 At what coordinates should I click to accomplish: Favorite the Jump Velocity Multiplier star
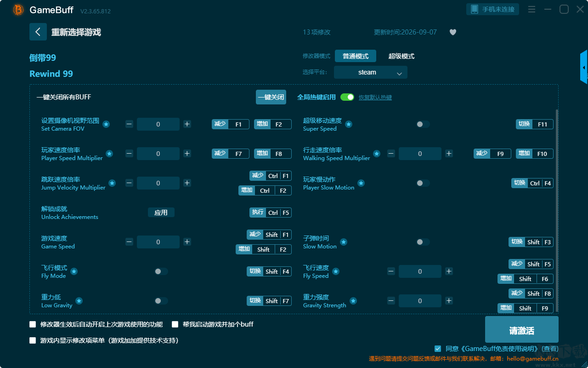pos(112,183)
